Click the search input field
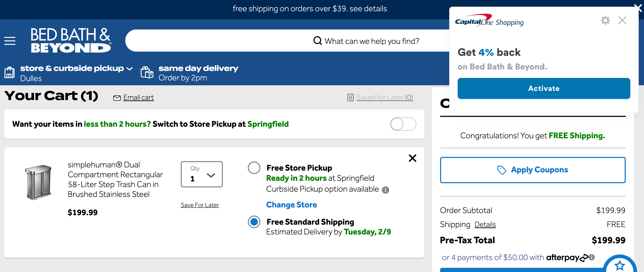Image resolution: width=644 pixels, height=272 pixels. 287,41
